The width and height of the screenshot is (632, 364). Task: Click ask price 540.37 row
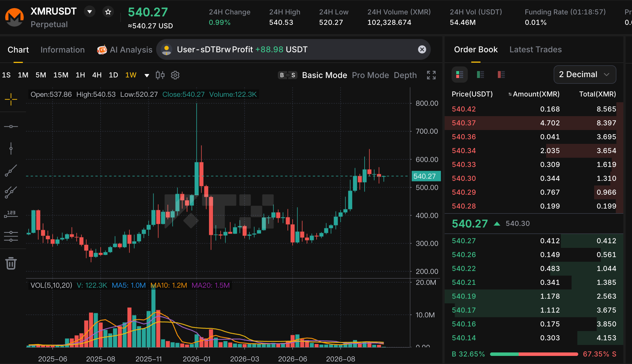pyautogui.click(x=534, y=123)
